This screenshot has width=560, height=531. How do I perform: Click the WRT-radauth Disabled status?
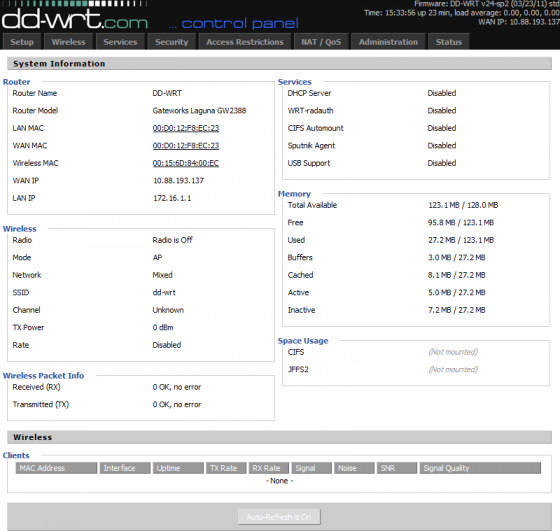coord(442,111)
